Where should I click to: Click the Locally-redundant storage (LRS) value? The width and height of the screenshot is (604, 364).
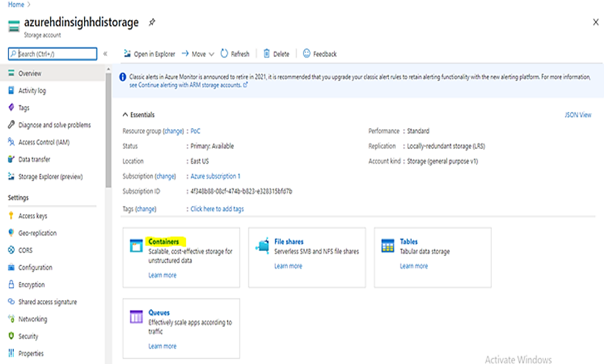446,146
